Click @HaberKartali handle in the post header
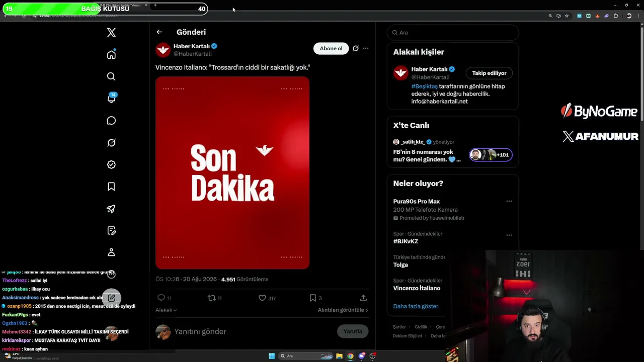The height and width of the screenshot is (362, 644). 193,54
